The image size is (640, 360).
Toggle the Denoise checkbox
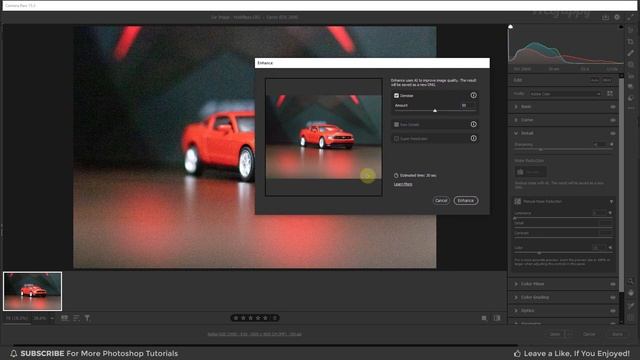(396, 96)
